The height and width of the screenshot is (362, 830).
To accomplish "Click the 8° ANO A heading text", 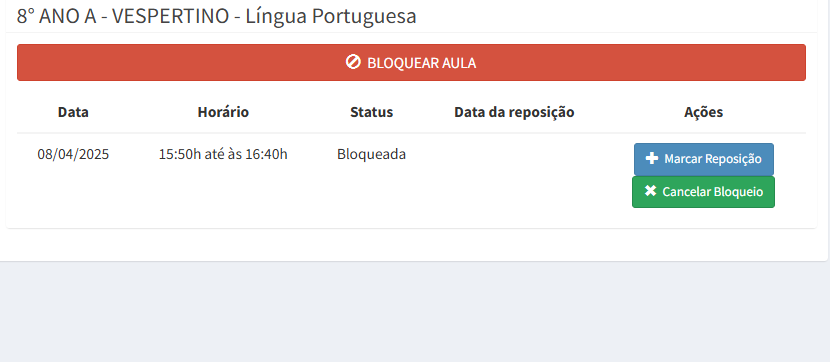I will point(57,16).
